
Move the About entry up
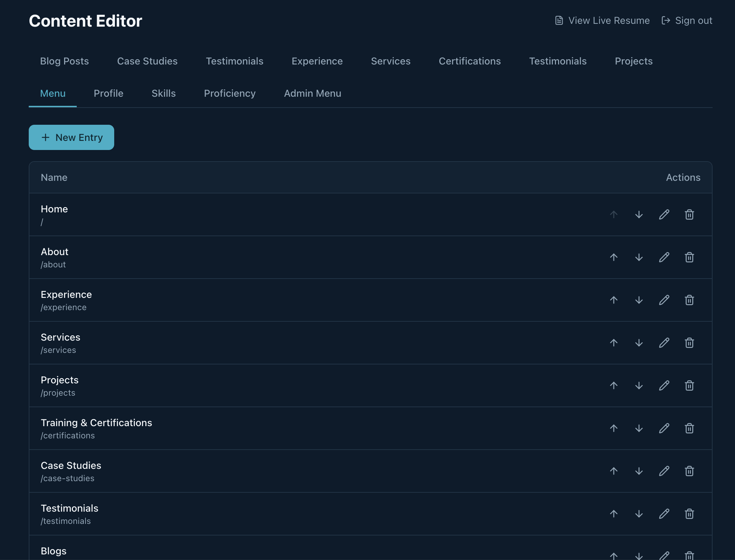pos(614,257)
